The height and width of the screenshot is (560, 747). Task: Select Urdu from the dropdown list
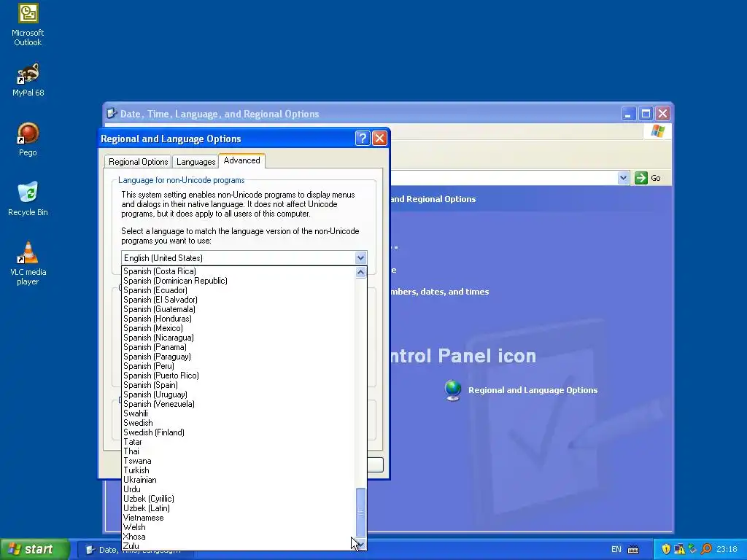[x=239, y=489]
